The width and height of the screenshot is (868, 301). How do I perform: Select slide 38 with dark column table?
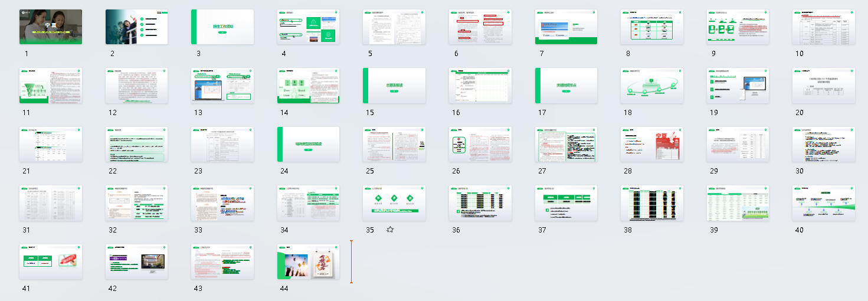pos(651,203)
